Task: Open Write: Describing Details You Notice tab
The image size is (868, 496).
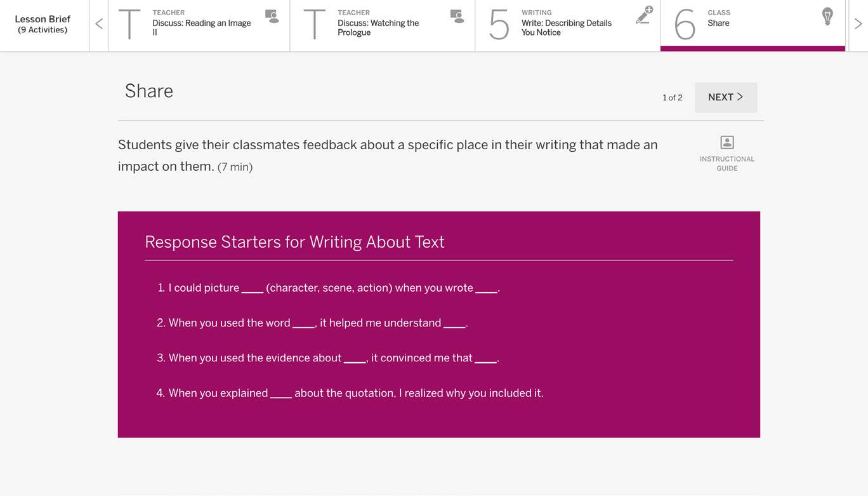Action: click(567, 25)
